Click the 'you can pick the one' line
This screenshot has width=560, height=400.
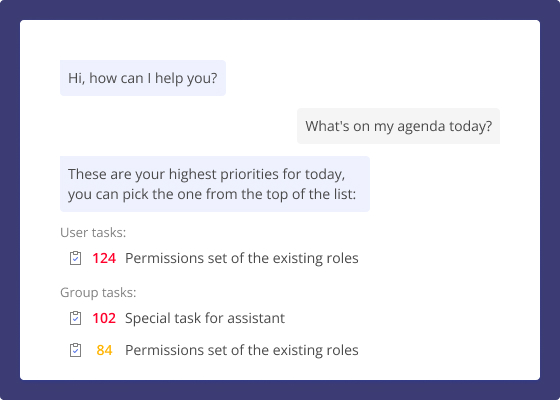click(x=212, y=194)
